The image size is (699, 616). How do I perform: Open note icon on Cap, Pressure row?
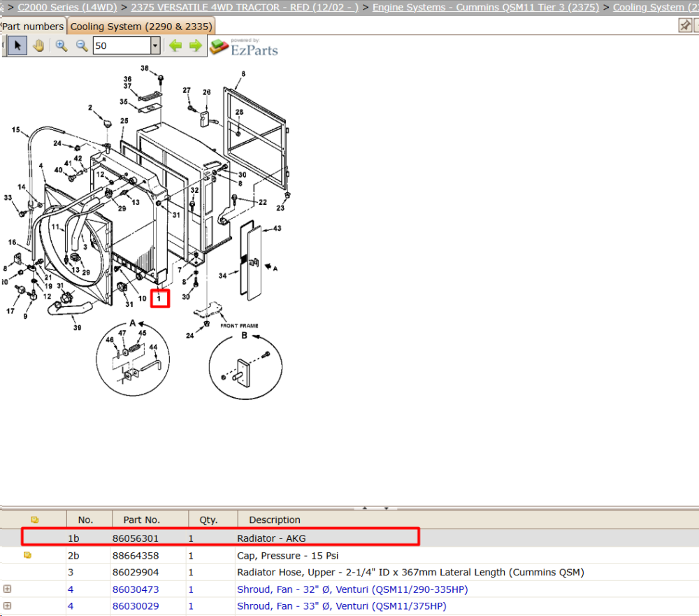(28, 555)
